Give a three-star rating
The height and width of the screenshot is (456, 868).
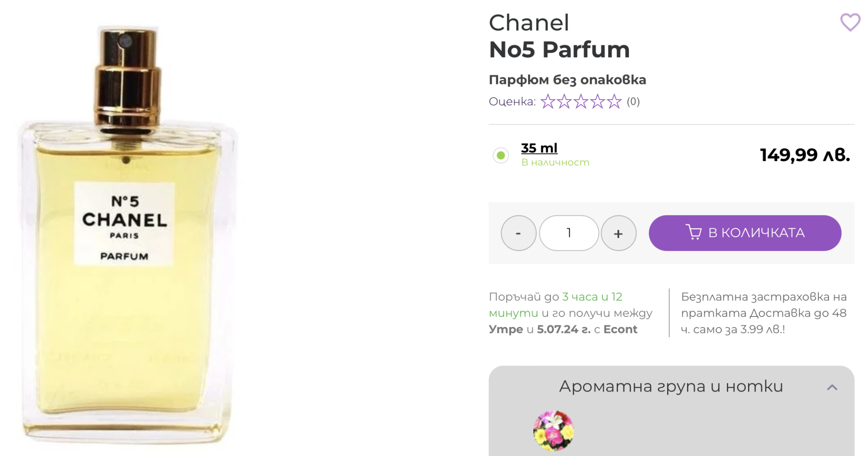tap(581, 102)
